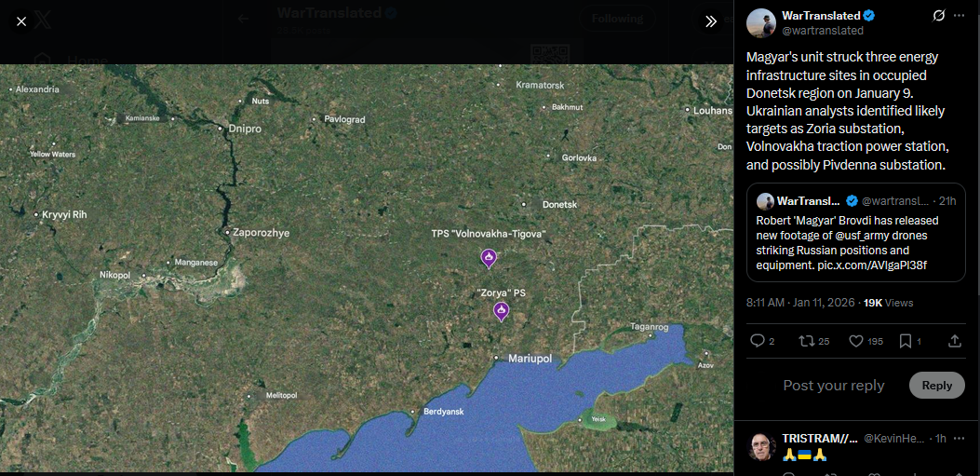Open the Grok icon beside WarTranslated's name
Image resolution: width=980 pixels, height=476 pixels.
938,16
